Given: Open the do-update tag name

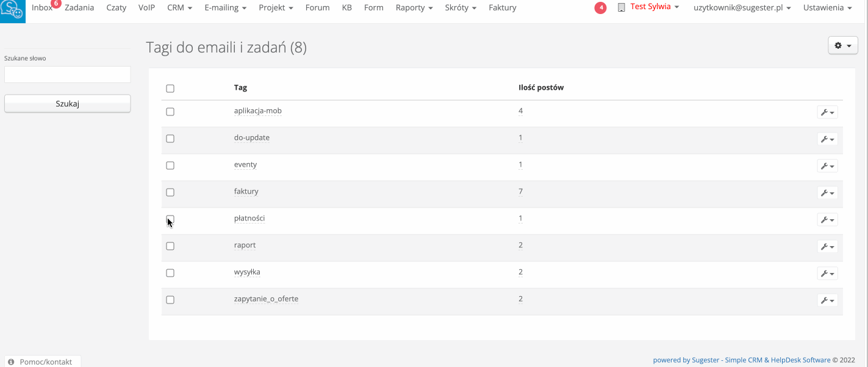Looking at the screenshot, I should click(252, 138).
